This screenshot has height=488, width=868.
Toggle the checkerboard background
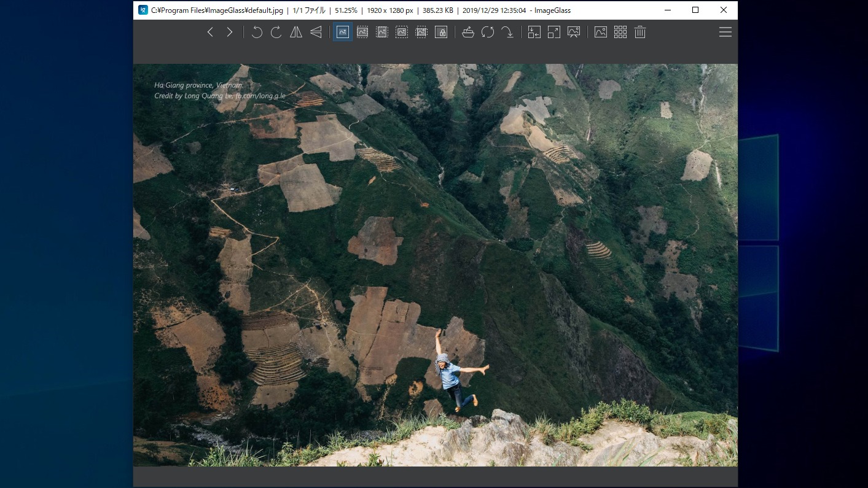click(x=620, y=32)
